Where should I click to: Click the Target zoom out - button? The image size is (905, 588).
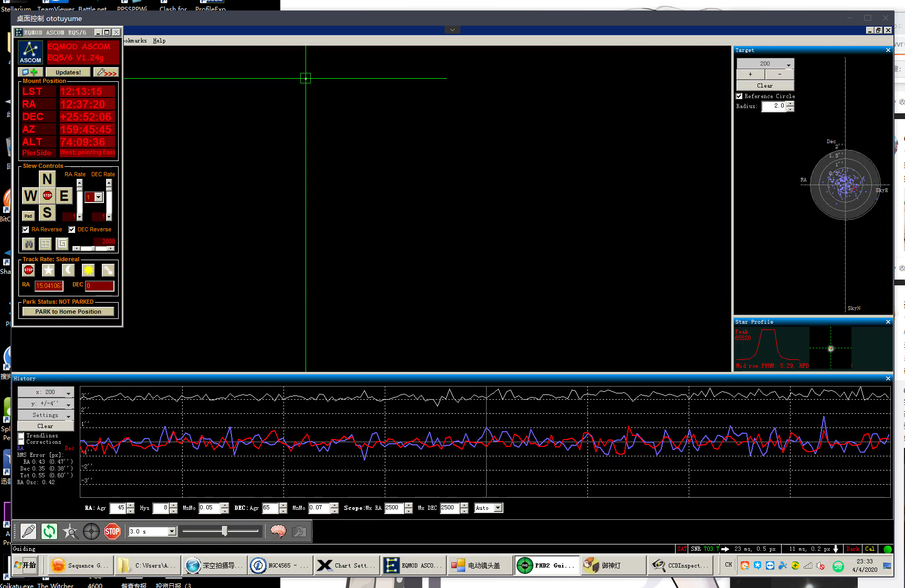(x=780, y=74)
